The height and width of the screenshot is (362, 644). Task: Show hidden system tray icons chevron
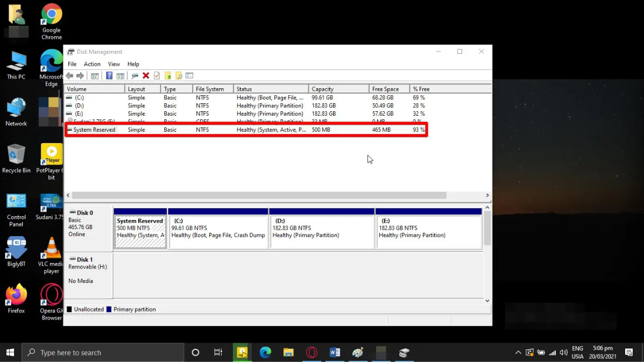[x=518, y=353]
